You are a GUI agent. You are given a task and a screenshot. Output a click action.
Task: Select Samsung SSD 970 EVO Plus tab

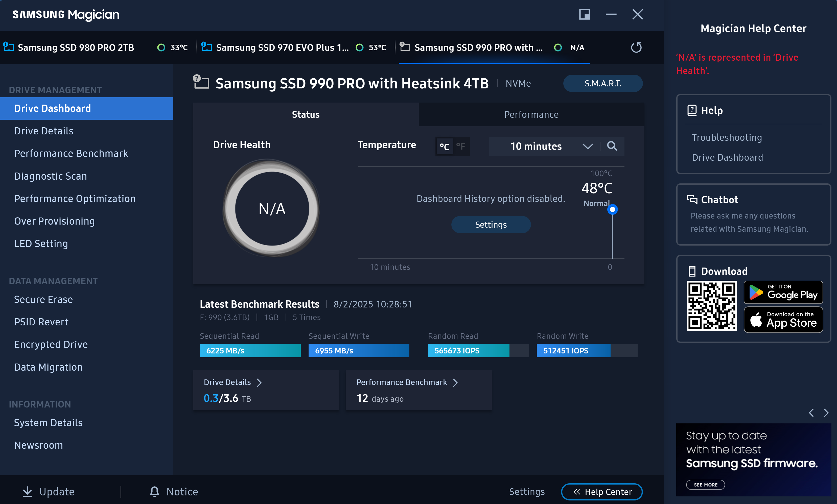point(282,47)
